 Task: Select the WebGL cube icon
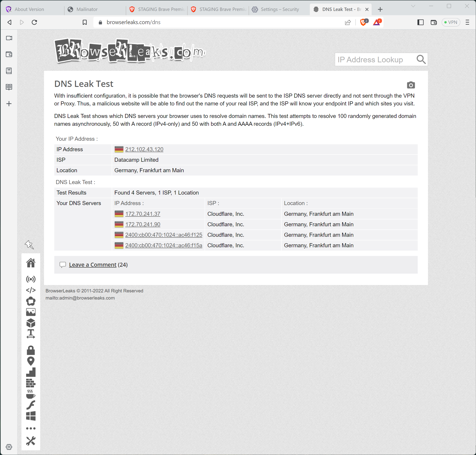point(31,323)
